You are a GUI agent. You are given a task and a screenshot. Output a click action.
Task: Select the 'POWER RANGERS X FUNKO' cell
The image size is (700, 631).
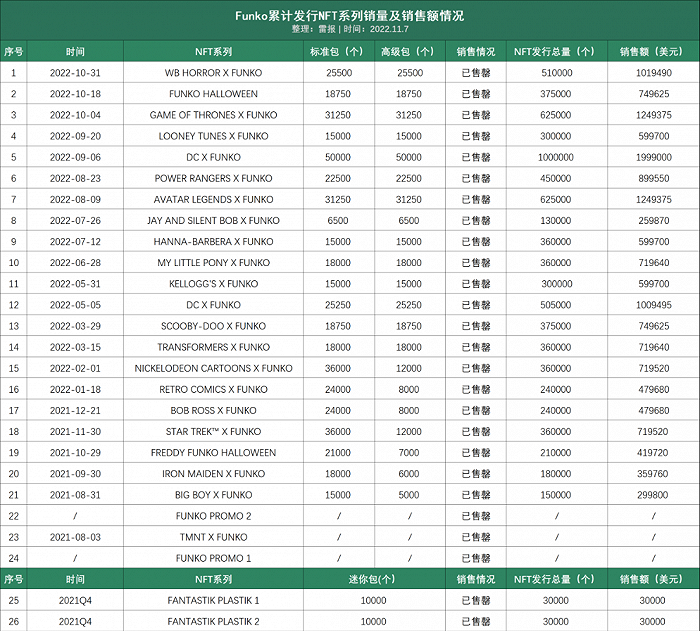click(213, 178)
